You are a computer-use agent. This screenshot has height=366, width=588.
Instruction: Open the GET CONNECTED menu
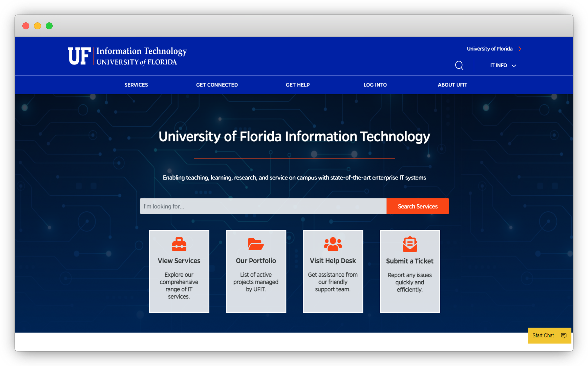coord(217,85)
